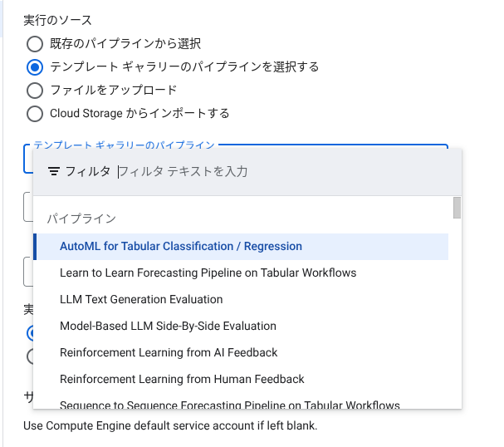Image resolution: width=504 pixels, height=447 pixels.
Task: Click the パイプライン group header text
Action: pos(81,219)
